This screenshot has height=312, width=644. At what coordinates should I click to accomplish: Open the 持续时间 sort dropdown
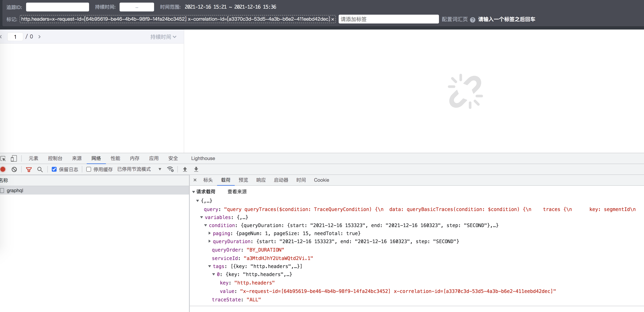coord(164,37)
